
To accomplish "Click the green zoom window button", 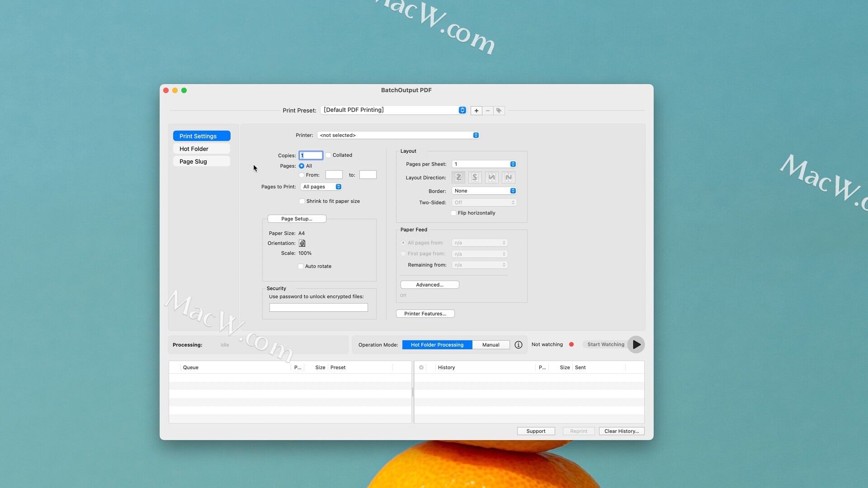I will pos(184,90).
